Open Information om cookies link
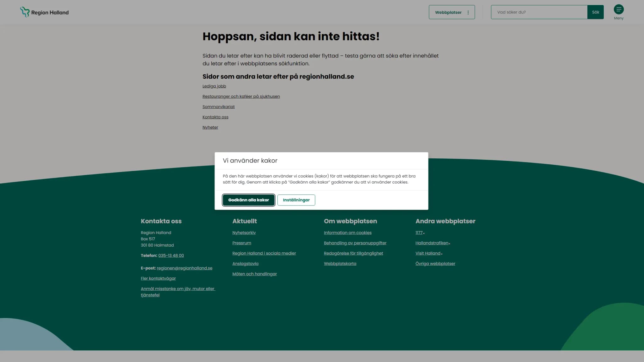Viewport: 644px width, 362px height. [x=347, y=233]
